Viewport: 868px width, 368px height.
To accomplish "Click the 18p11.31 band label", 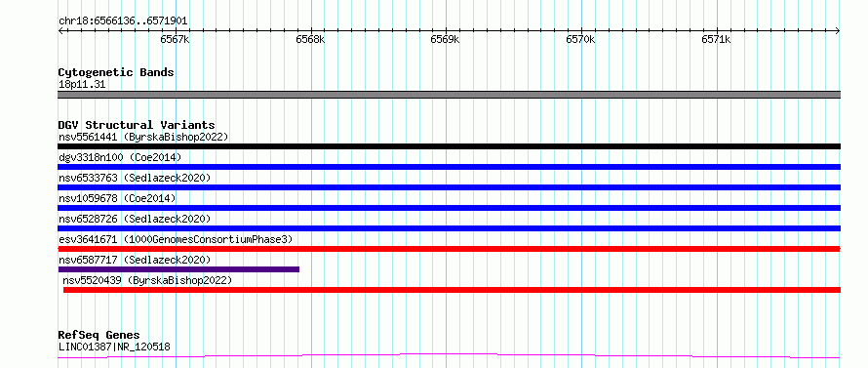I will [x=82, y=85].
